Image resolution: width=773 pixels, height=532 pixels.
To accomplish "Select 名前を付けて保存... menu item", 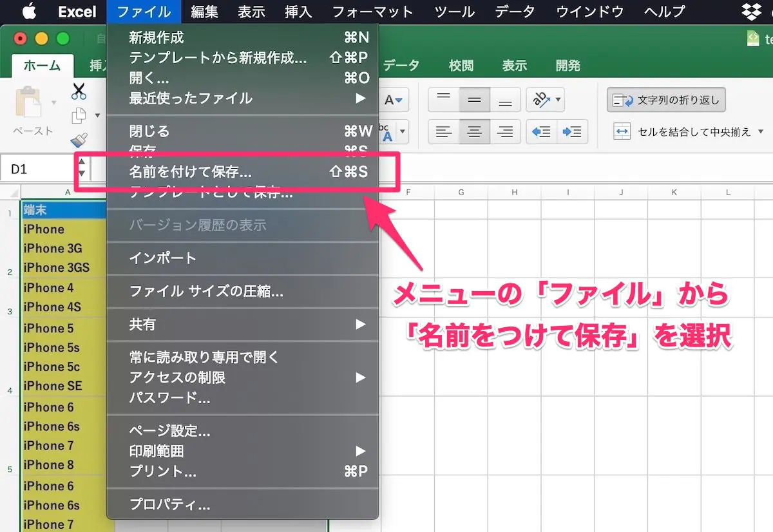I will 242,172.
